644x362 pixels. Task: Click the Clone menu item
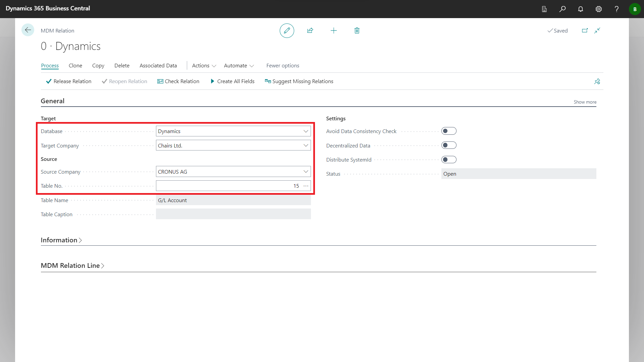coord(75,66)
